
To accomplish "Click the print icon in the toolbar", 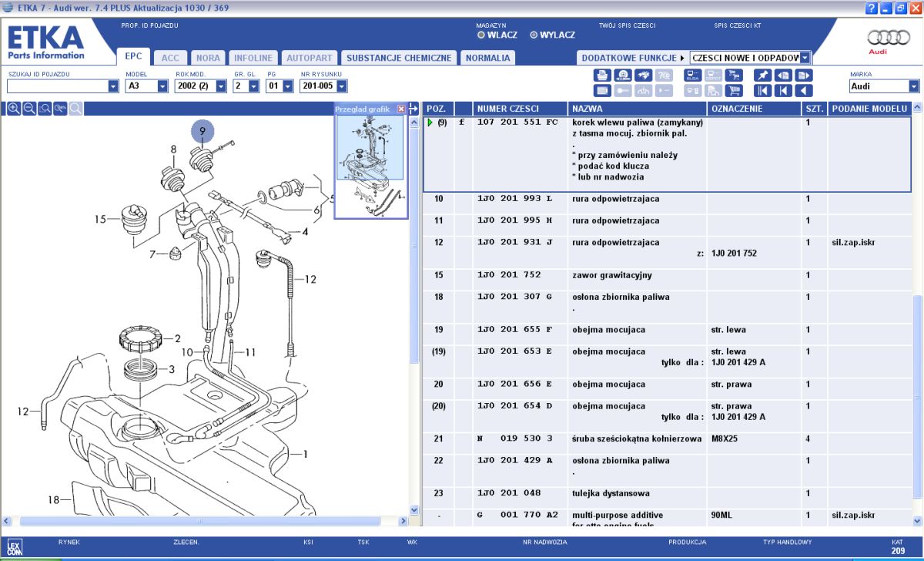I will (601, 76).
